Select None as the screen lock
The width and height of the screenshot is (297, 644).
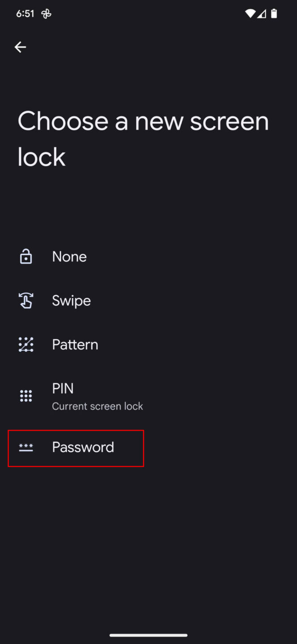click(x=69, y=256)
